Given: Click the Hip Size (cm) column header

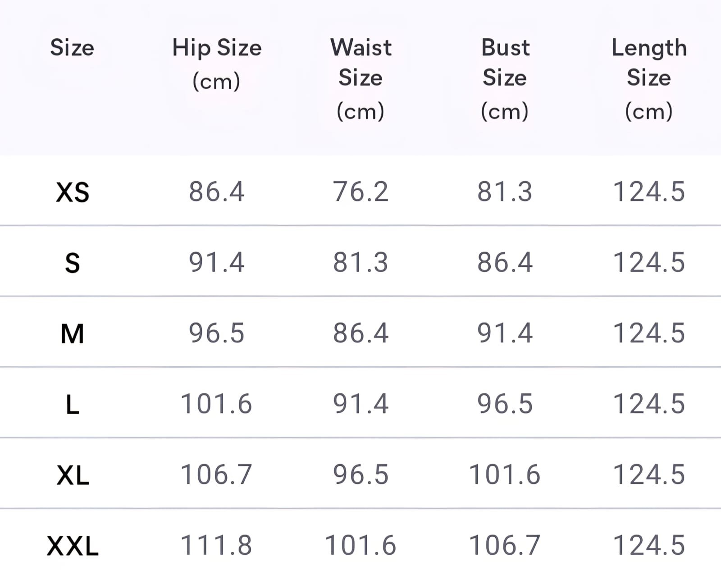Looking at the screenshot, I should [x=217, y=64].
